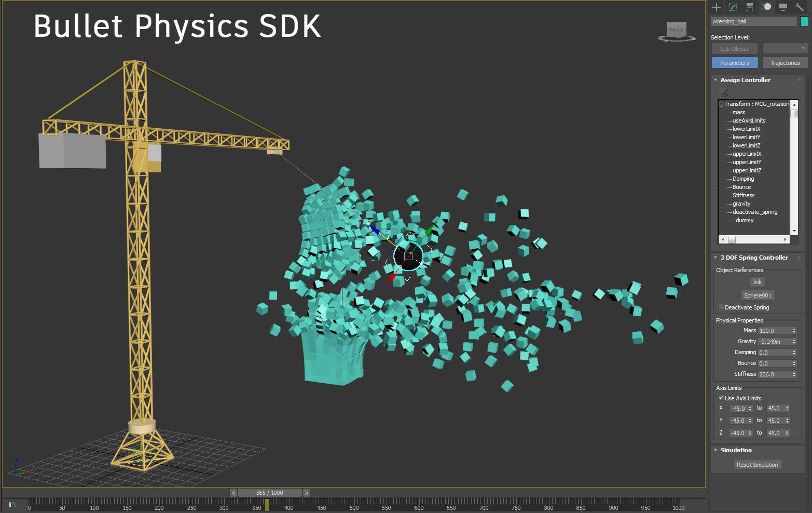
Task: Click the Reset Simulation button
Action: (x=757, y=465)
